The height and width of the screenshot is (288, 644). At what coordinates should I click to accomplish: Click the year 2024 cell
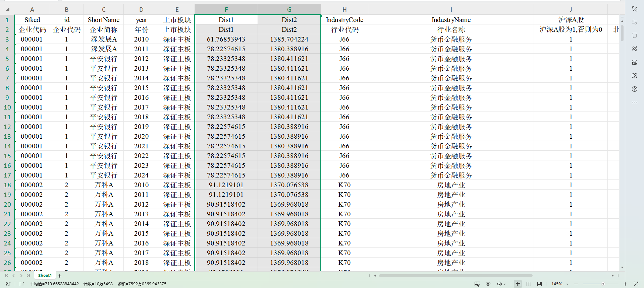(x=141, y=175)
